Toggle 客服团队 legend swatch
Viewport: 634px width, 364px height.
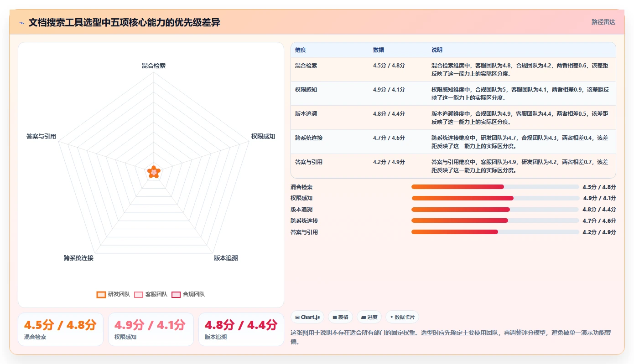[139, 294]
